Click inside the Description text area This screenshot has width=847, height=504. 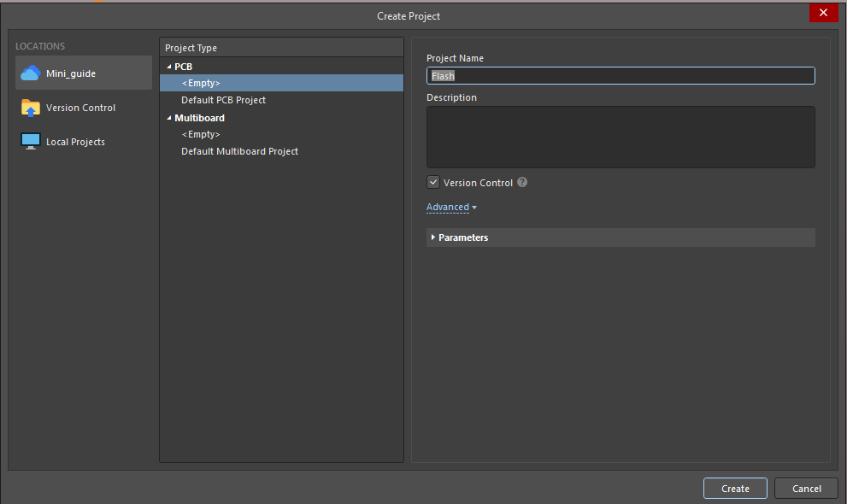click(620, 137)
